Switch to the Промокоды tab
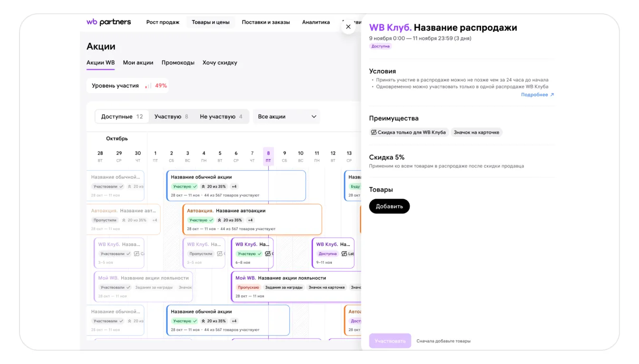The height and width of the screenshot is (364, 639). point(178,63)
